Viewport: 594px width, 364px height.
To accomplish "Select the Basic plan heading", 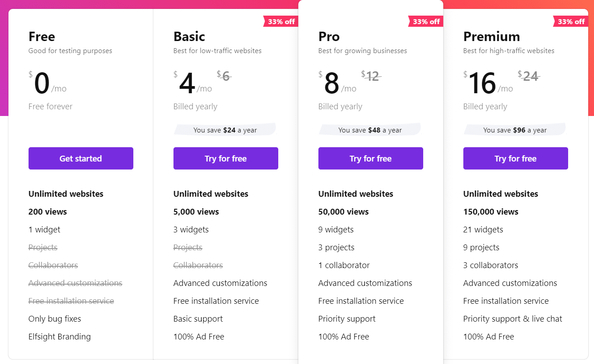I will click(x=189, y=37).
